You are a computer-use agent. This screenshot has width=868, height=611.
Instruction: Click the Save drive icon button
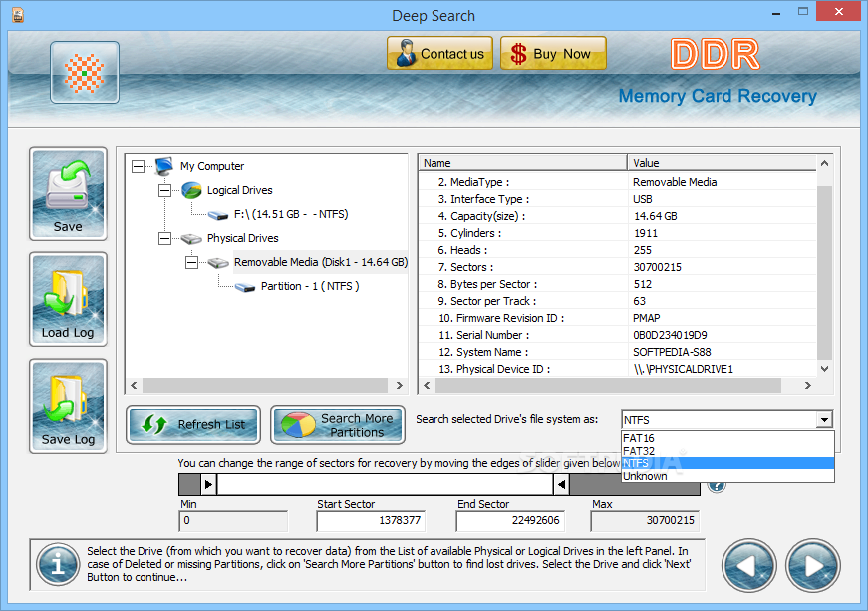[x=68, y=193]
